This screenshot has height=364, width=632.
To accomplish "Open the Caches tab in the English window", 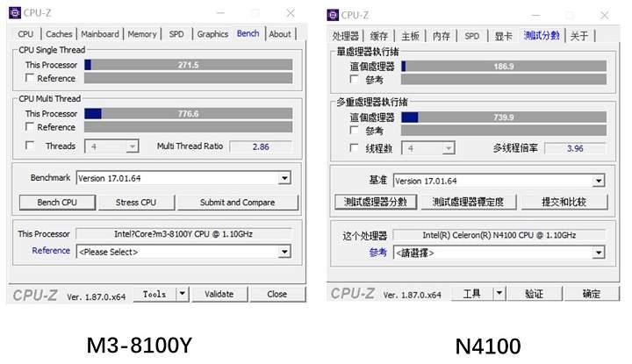I will 58,34.
